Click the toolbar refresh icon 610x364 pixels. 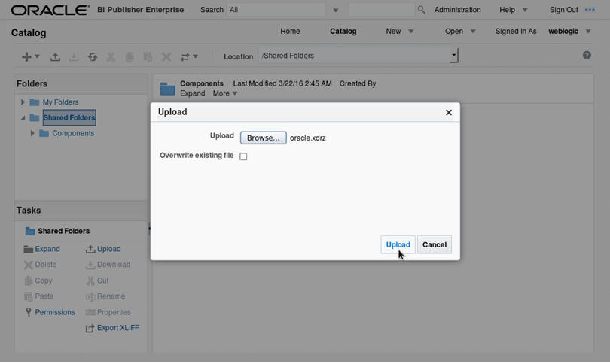[x=92, y=56]
